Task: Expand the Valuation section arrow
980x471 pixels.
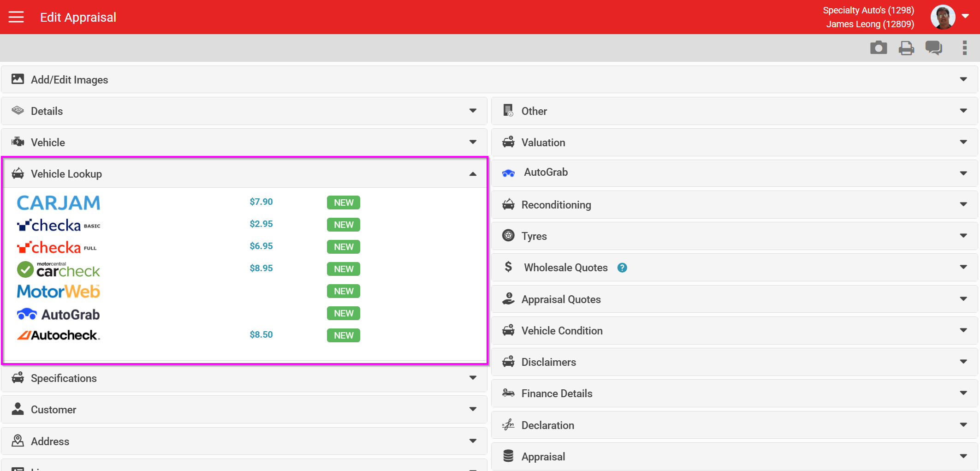Action: click(963, 142)
